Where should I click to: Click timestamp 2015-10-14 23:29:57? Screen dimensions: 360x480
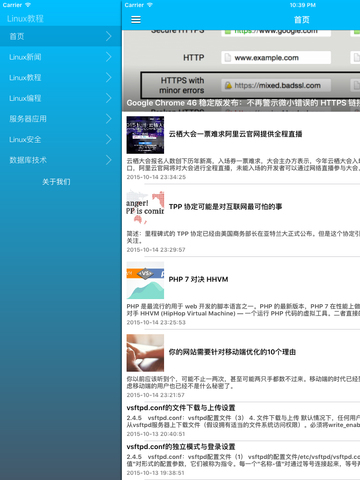coord(156,250)
